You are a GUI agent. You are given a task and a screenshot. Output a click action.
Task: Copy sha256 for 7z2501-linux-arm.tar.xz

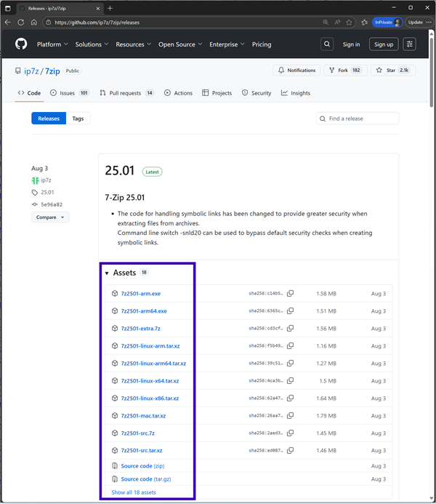[x=290, y=346]
